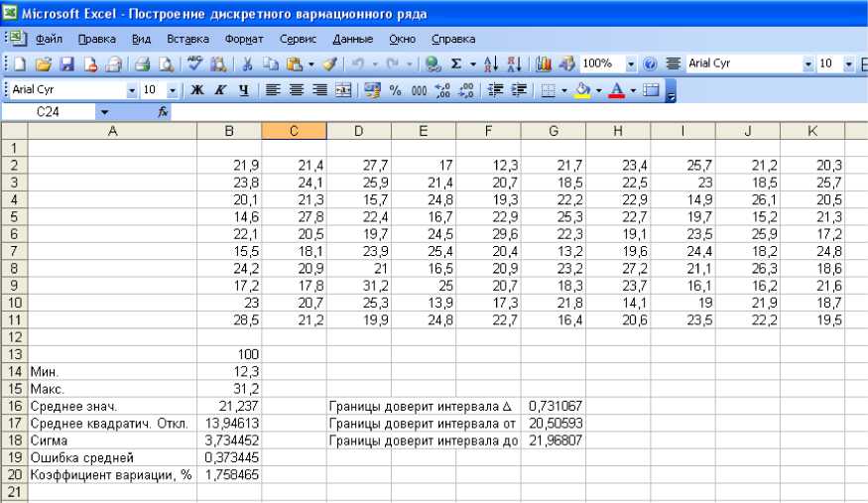Click the formula bar input area
Viewport: 868px width, 503px height.
(x=519, y=112)
